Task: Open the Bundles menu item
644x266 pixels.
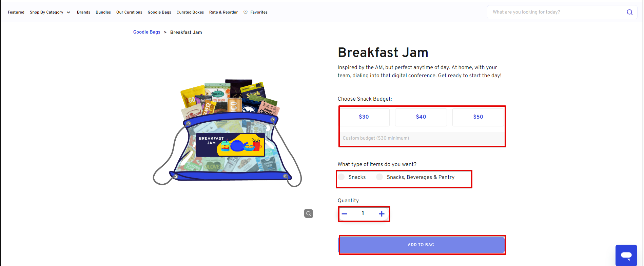Action: (x=103, y=13)
